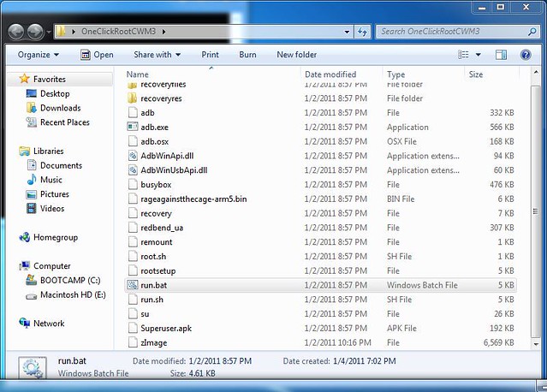
Task: Select the run.sh file icon
Action: (133, 300)
